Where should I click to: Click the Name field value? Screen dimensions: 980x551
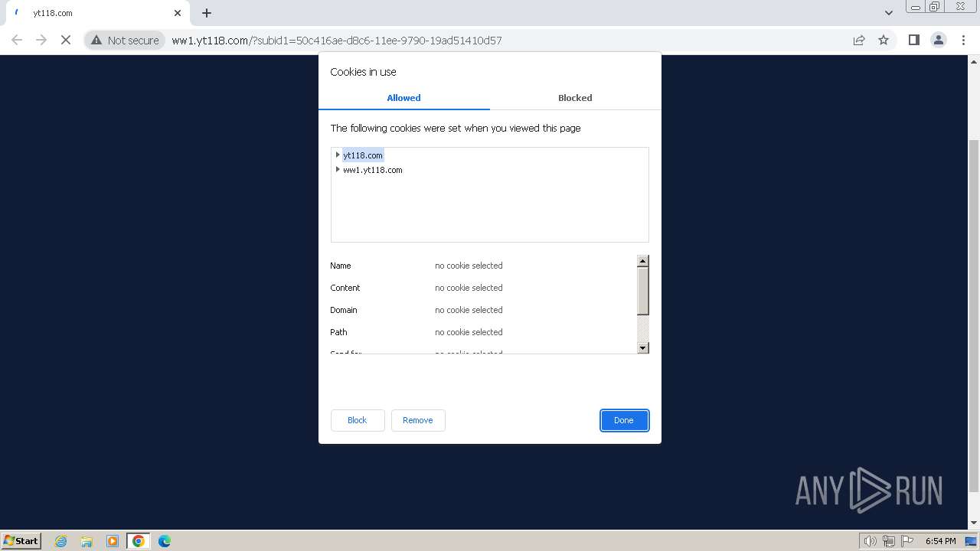coord(469,266)
